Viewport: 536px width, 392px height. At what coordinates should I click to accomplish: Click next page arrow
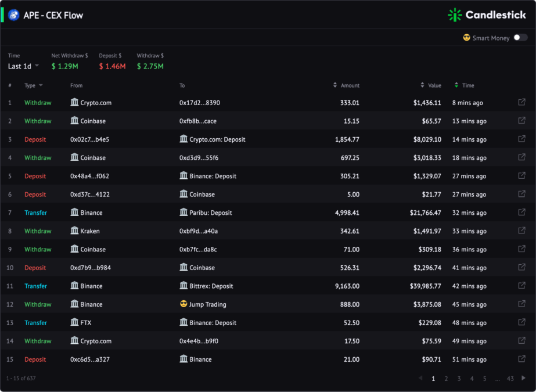click(x=523, y=378)
